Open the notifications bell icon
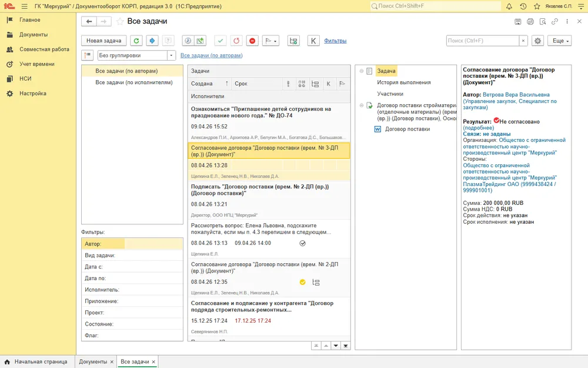 click(509, 6)
